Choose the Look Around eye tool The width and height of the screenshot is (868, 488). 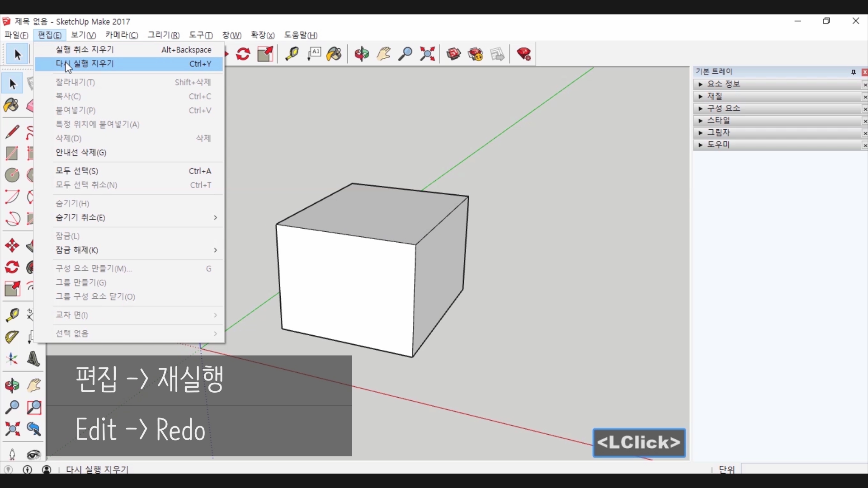[x=33, y=454]
